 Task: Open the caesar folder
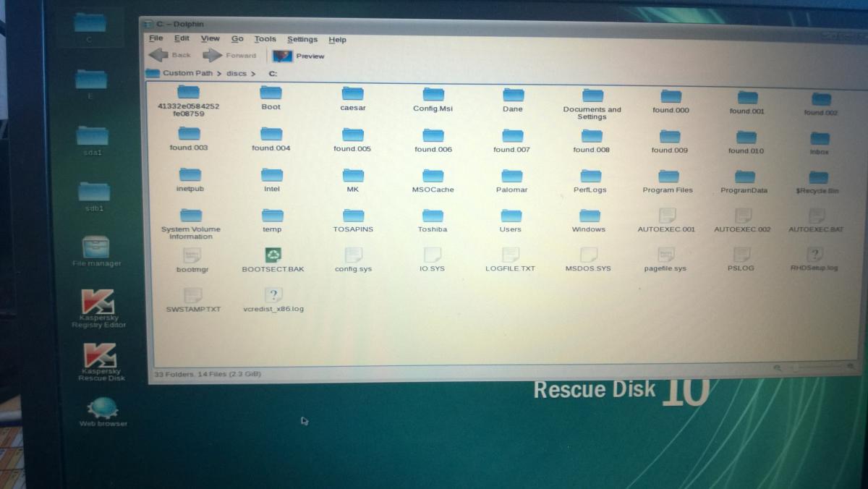(353, 99)
